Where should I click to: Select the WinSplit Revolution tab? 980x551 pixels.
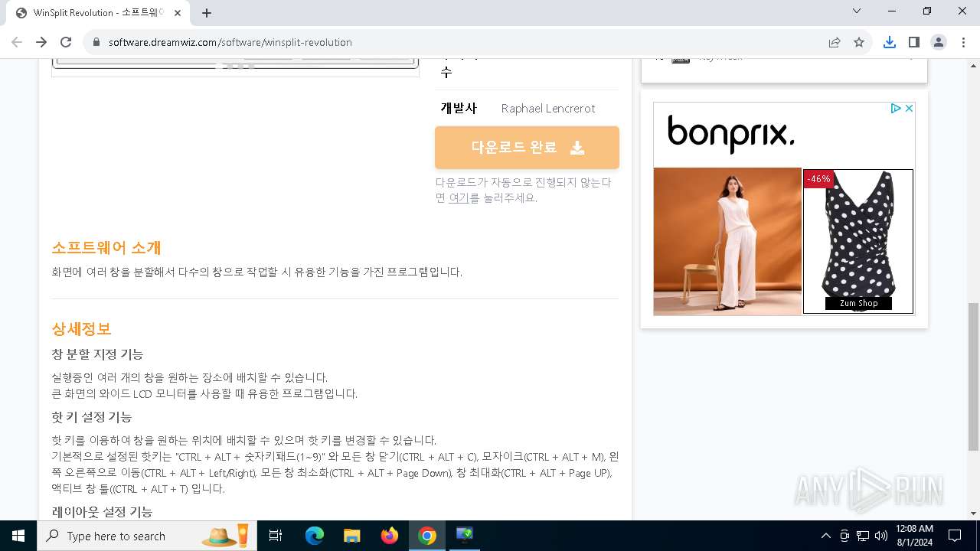tap(98, 13)
